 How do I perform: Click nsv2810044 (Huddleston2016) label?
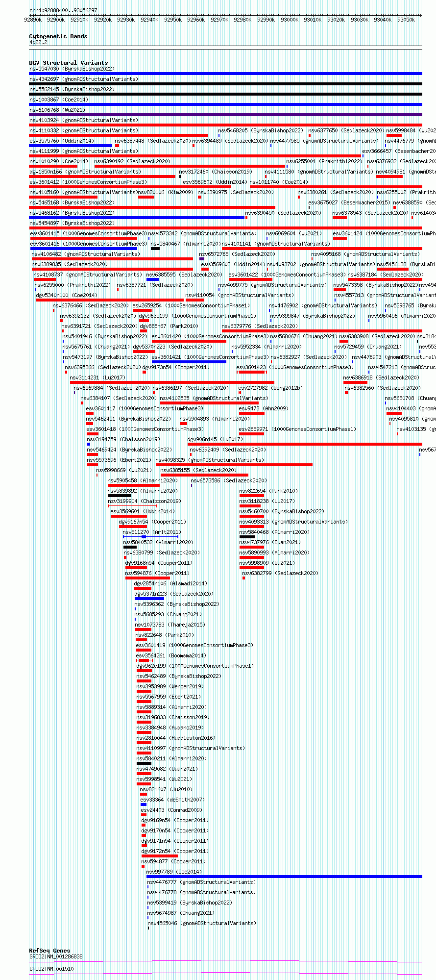tap(175, 738)
